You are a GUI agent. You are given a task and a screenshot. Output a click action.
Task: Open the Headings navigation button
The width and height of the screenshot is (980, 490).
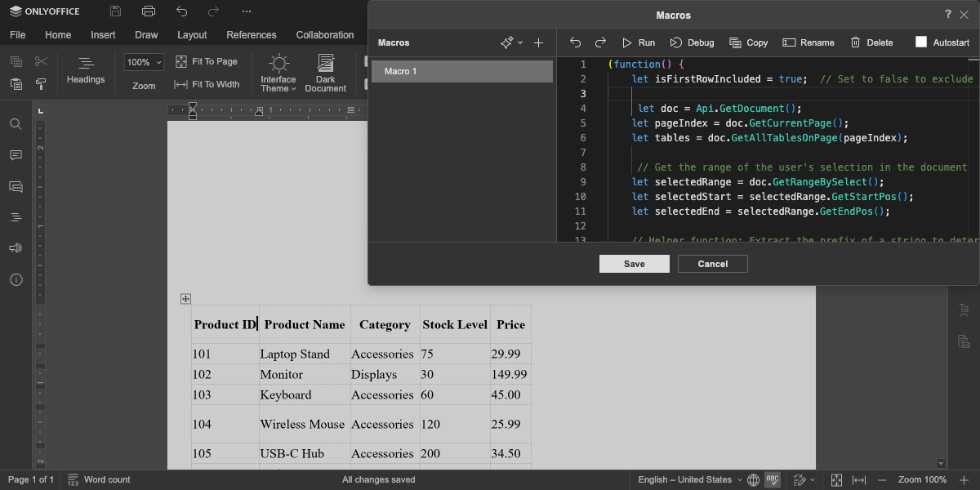tap(86, 71)
